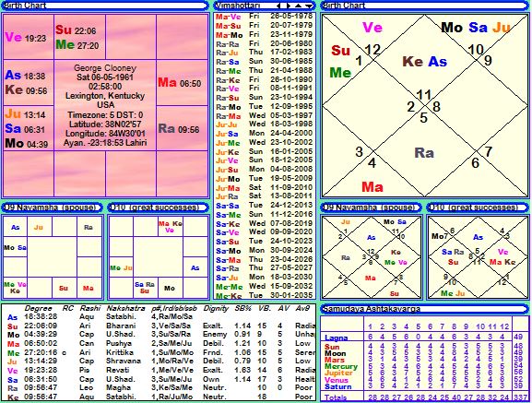Click the Me-Me dasha dated 15-09-2032
The image size is (532, 403).
point(265,286)
